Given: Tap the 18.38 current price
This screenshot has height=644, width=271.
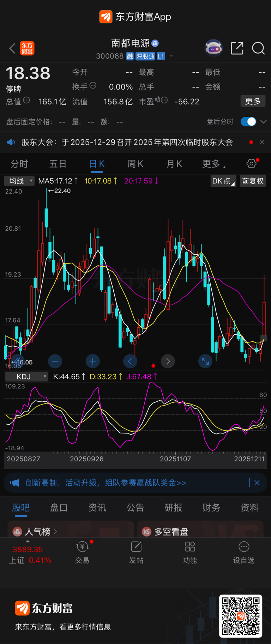Looking at the screenshot, I should click(x=28, y=73).
